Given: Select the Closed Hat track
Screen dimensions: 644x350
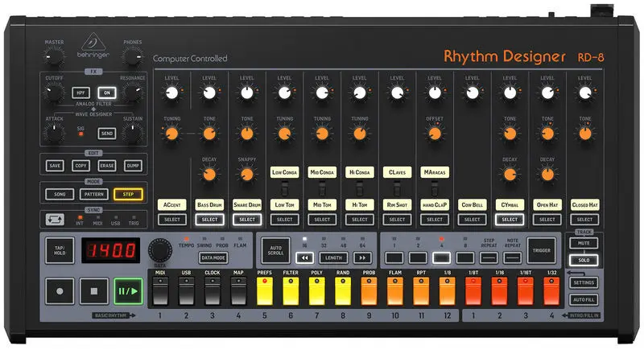Looking at the screenshot, I should pyautogui.click(x=585, y=220).
